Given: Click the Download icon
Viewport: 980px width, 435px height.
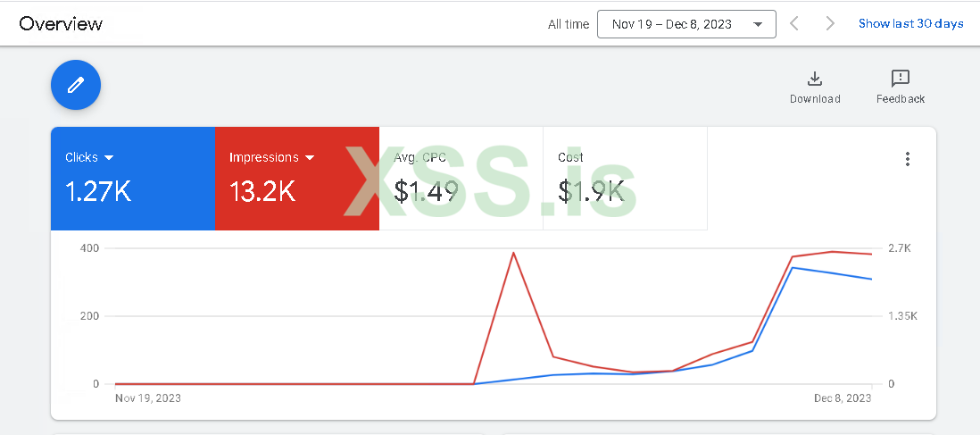Looking at the screenshot, I should tap(814, 79).
